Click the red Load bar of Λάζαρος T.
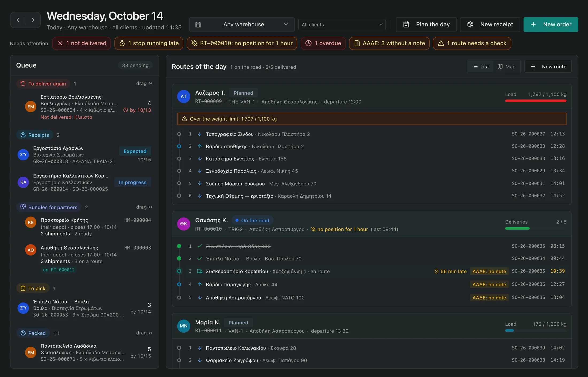 pyautogui.click(x=536, y=101)
